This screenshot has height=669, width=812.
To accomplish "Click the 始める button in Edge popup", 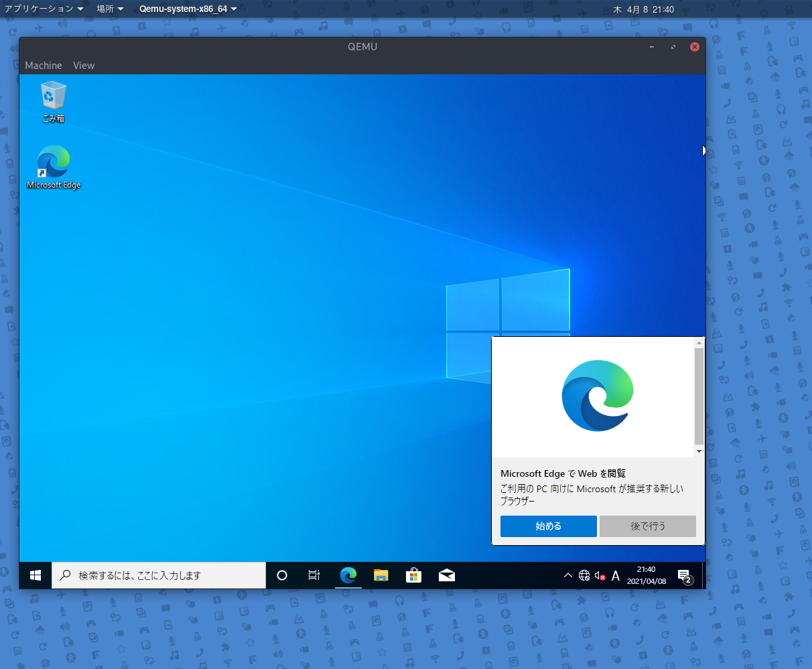I will pos(549,526).
